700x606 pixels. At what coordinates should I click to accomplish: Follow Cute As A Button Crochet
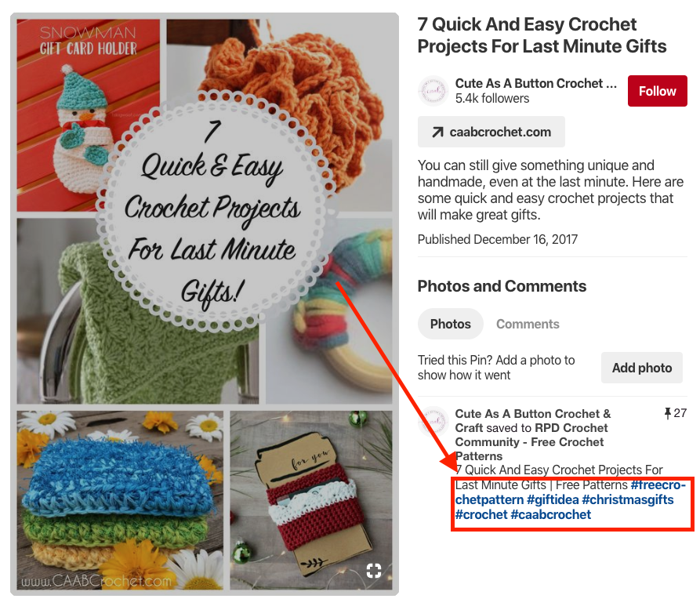(x=657, y=91)
